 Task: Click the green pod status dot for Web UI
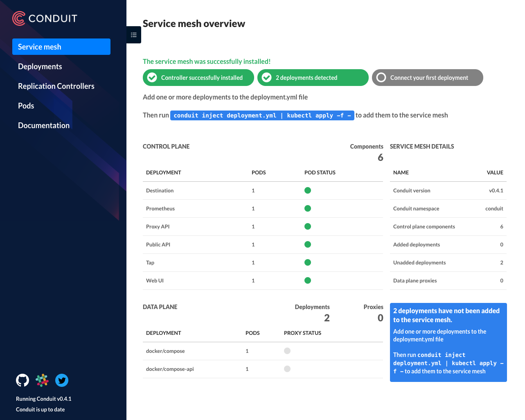click(x=308, y=280)
